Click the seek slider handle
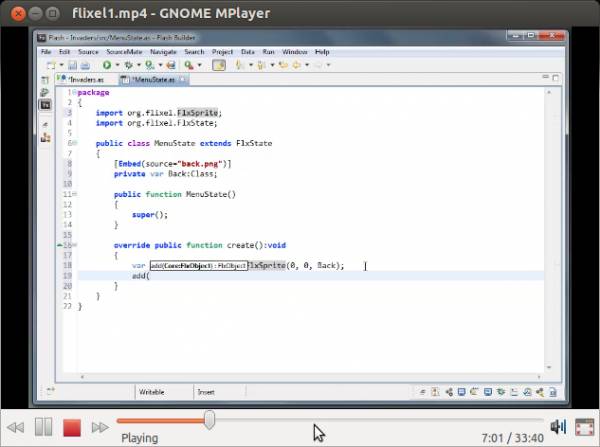Screen dimensions: 600x447 [209, 420]
